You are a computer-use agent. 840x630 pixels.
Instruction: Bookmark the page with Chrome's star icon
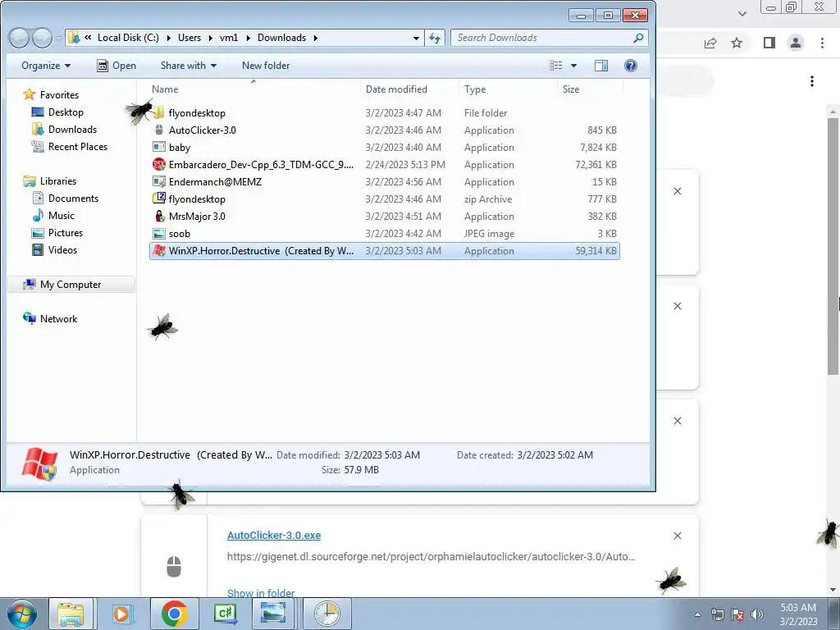click(x=737, y=43)
